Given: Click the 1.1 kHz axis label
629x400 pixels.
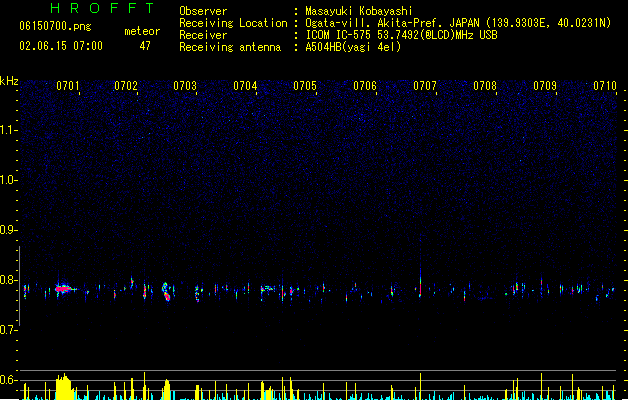Looking at the screenshot, I should pyautogui.click(x=9, y=130).
